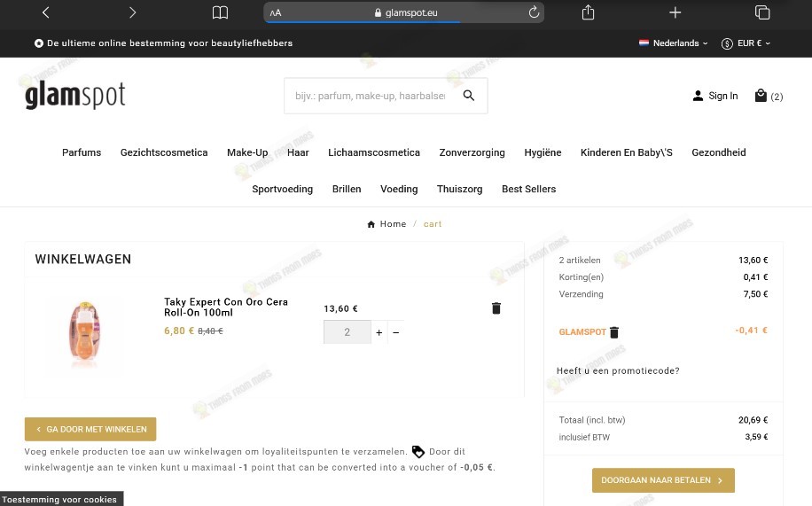This screenshot has height=506, width=812.
Task: Open the AA reader text-size control
Action: [x=276, y=13]
